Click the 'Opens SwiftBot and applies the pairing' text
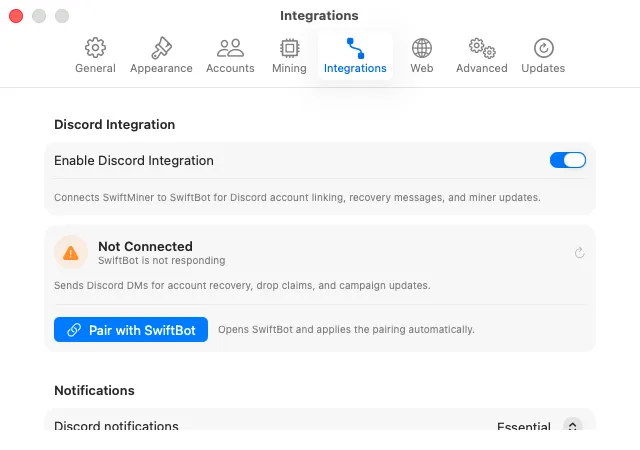 (x=346, y=330)
